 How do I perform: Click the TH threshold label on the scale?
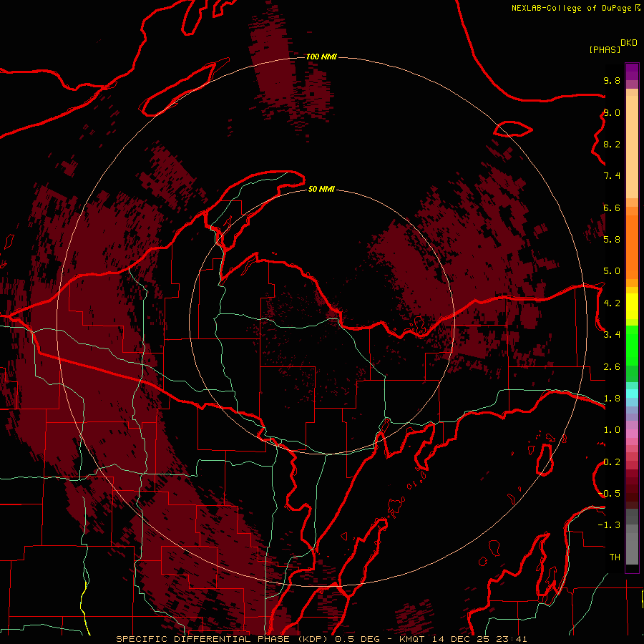point(615,557)
